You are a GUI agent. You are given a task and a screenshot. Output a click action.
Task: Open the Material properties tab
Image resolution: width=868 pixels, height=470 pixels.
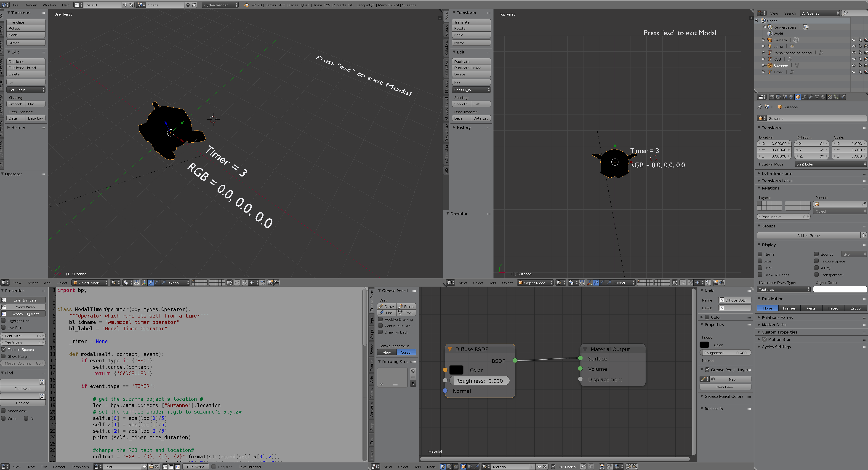(x=823, y=97)
